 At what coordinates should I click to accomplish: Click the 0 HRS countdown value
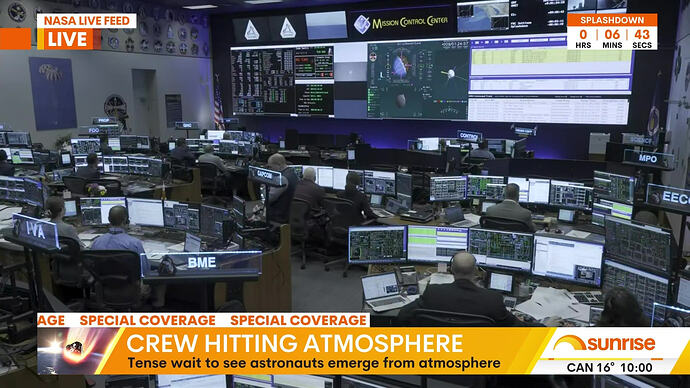tap(583, 38)
